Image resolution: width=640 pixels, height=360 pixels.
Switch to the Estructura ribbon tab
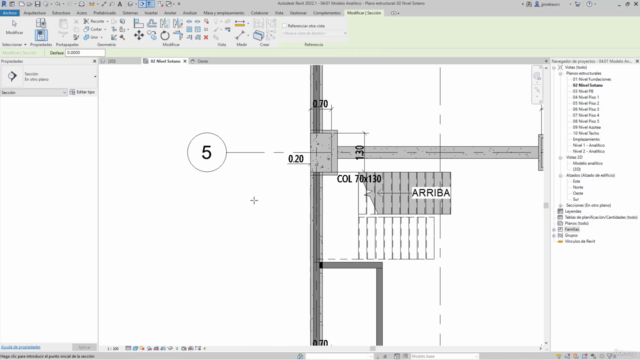(x=61, y=13)
